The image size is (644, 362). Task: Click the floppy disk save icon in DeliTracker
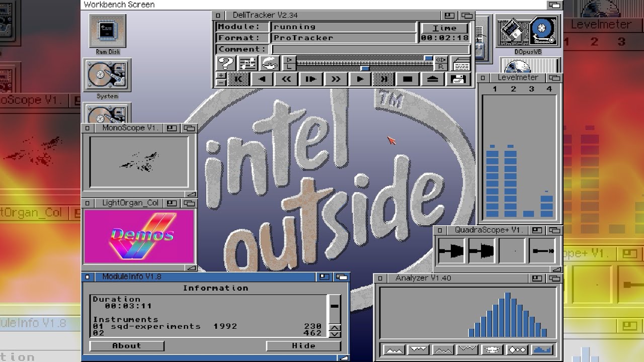pyautogui.click(x=458, y=79)
